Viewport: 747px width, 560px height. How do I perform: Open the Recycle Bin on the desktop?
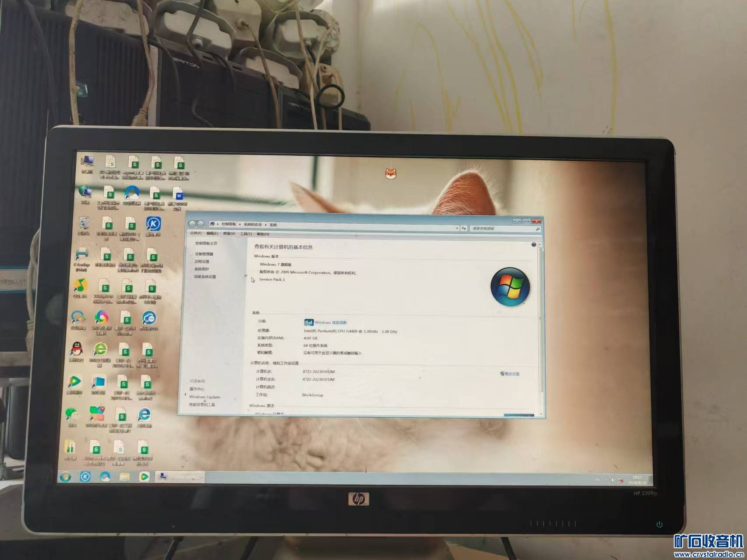(84, 225)
